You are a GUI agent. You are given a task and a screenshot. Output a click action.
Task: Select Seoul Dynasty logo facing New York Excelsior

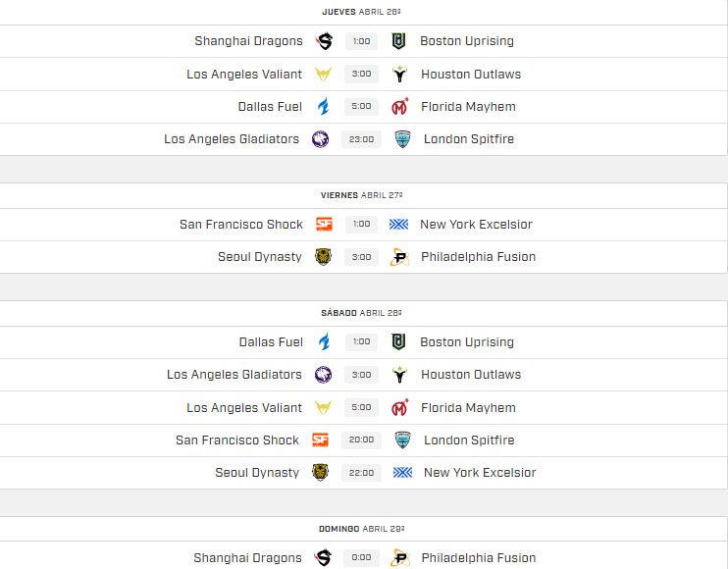click(320, 473)
